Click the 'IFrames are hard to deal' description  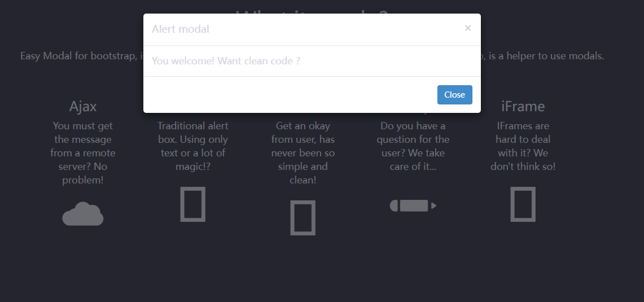coord(523,146)
